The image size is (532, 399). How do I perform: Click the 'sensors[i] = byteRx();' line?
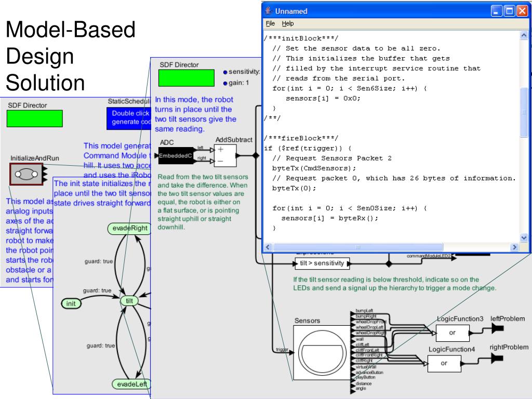click(x=329, y=218)
